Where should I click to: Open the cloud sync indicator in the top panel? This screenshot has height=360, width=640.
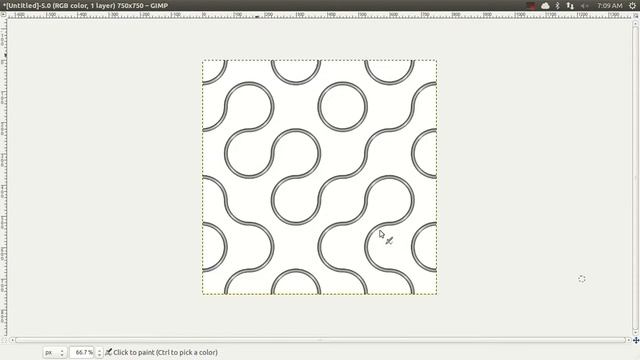tap(545, 6)
